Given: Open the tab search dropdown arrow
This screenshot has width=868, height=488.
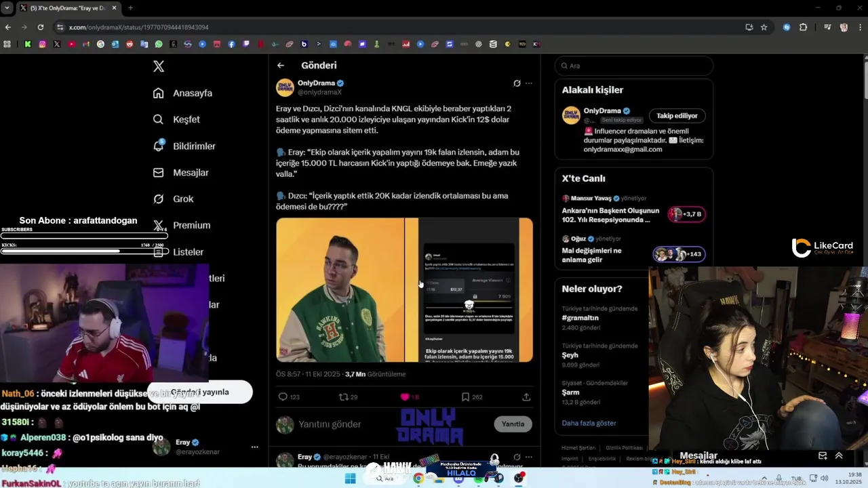Looking at the screenshot, I should (7, 8).
